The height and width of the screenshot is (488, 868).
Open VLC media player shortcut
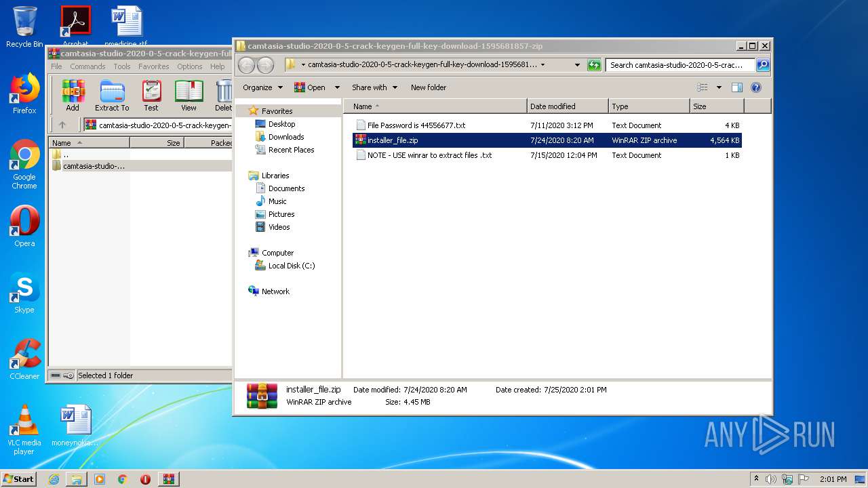pyautogui.click(x=24, y=430)
